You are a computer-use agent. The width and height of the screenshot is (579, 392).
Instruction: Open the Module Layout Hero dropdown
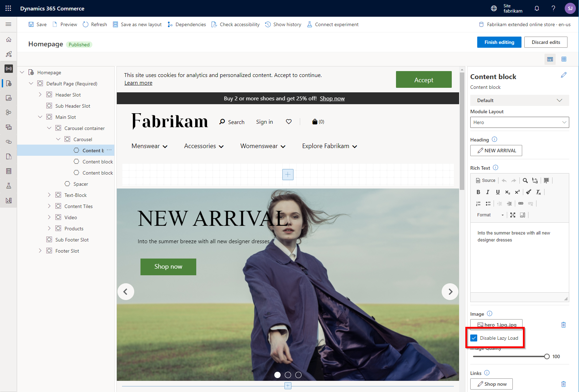click(x=519, y=122)
